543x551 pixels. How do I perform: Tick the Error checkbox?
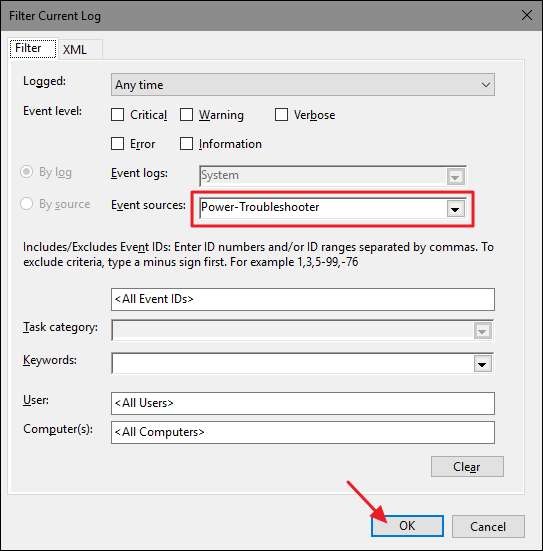coord(117,143)
